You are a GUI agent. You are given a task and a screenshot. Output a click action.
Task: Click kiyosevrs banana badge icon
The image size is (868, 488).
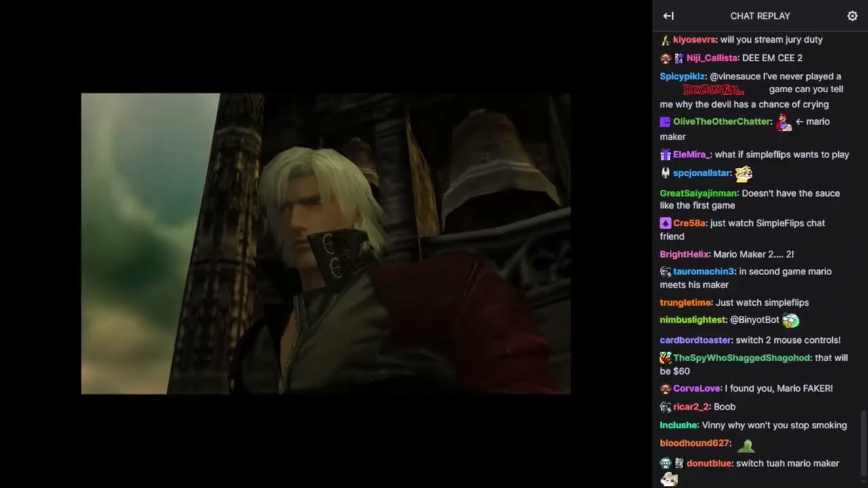point(665,40)
